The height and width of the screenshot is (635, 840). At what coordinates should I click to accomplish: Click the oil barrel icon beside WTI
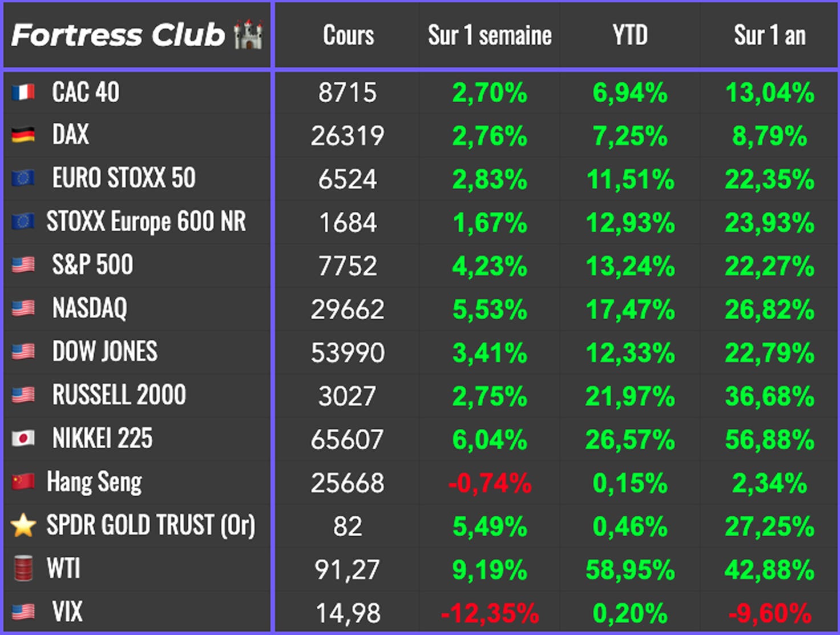[23, 569]
